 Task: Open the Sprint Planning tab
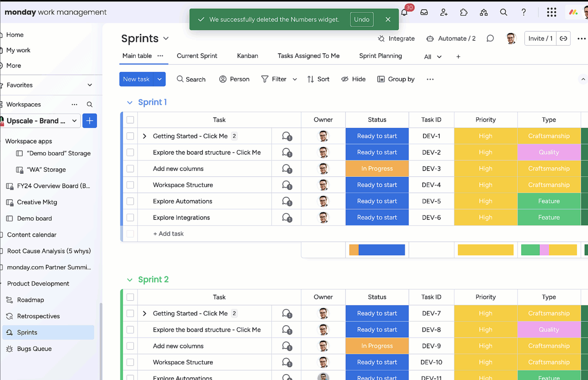click(x=380, y=56)
